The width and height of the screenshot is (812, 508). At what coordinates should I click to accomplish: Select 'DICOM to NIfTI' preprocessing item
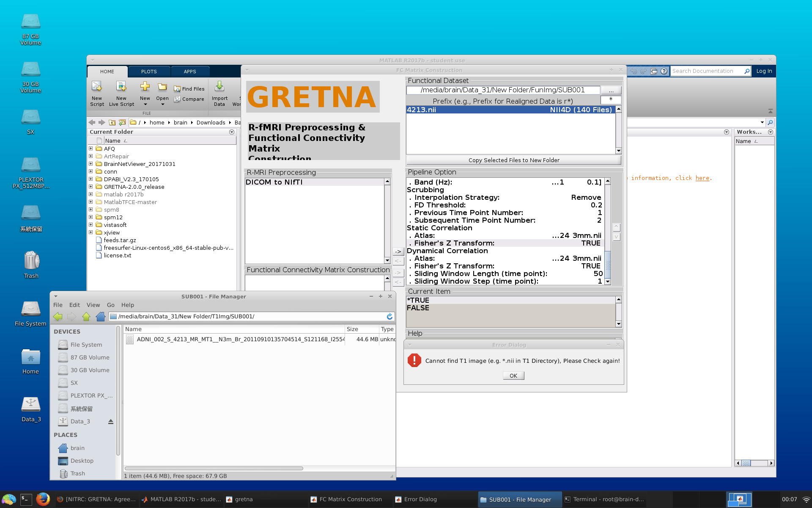pos(314,182)
